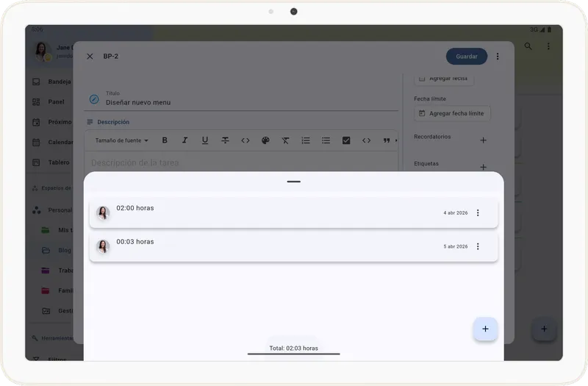
Task: Click the Total: 02:03 horas label
Action: tap(293, 348)
